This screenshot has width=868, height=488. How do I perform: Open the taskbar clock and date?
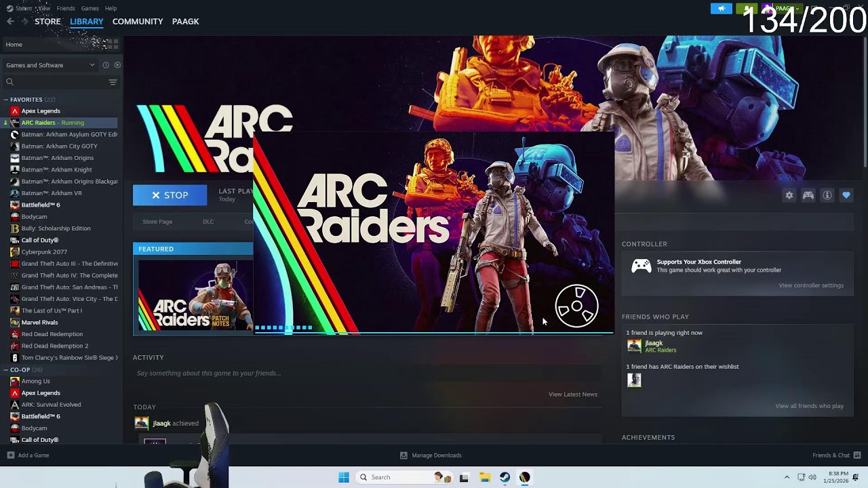pyautogui.click(x=837, y=477)
